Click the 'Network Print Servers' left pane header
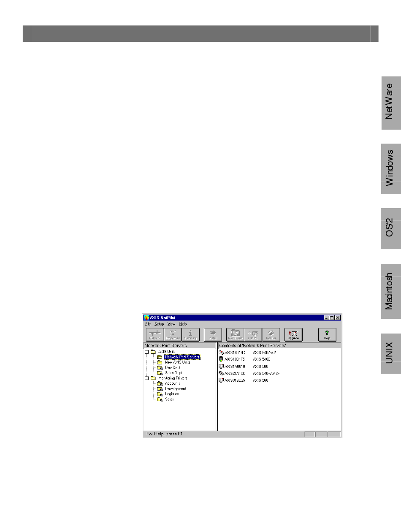 coord(179,345)
